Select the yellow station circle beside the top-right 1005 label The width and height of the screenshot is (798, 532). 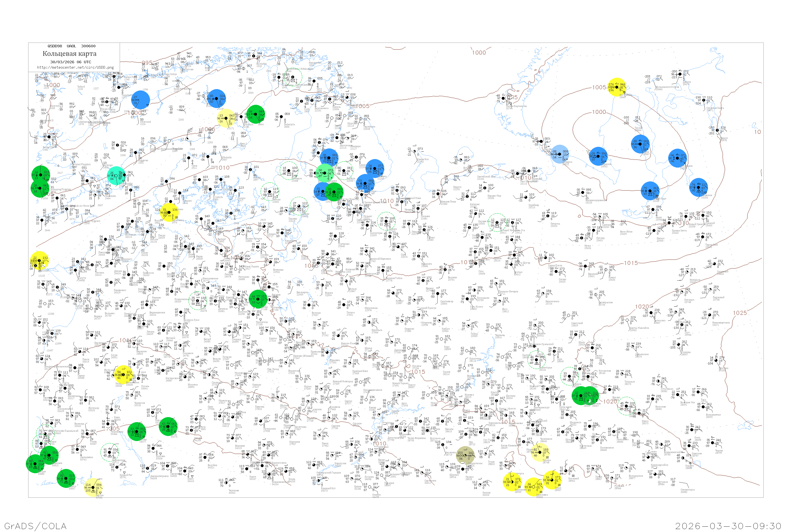pos(617,87)
